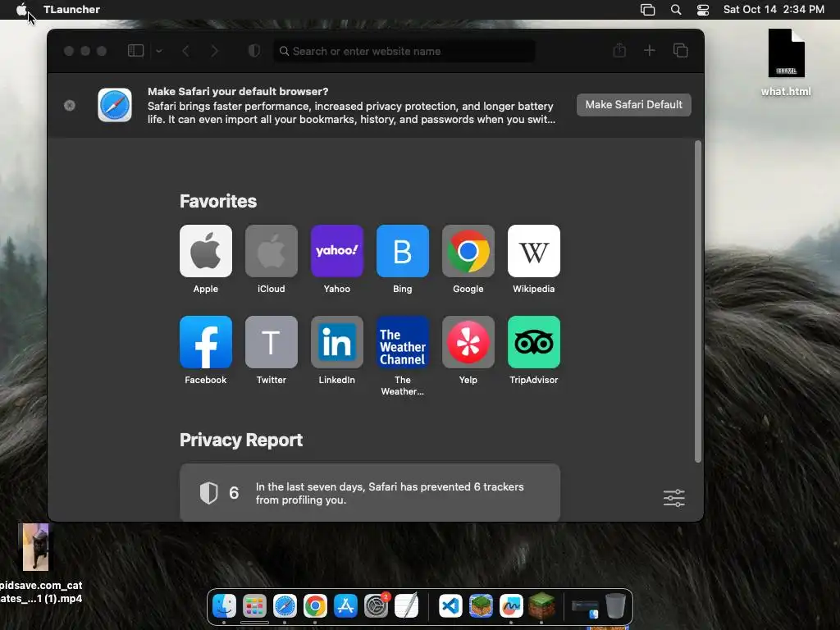The image size is (840, 630).
Task: Show the tab overview
Action: point(680,50)
